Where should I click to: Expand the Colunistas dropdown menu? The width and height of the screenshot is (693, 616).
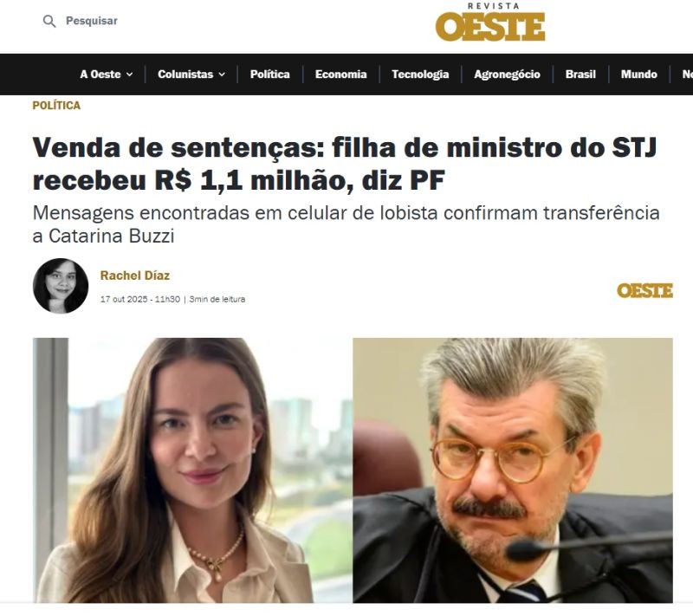click(191, 75)
